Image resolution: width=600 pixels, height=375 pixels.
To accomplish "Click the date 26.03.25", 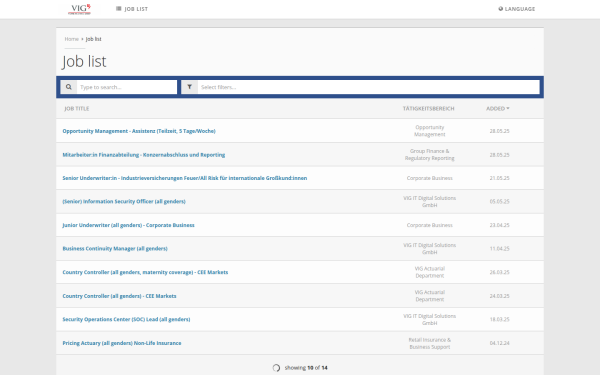I will 499,272.
